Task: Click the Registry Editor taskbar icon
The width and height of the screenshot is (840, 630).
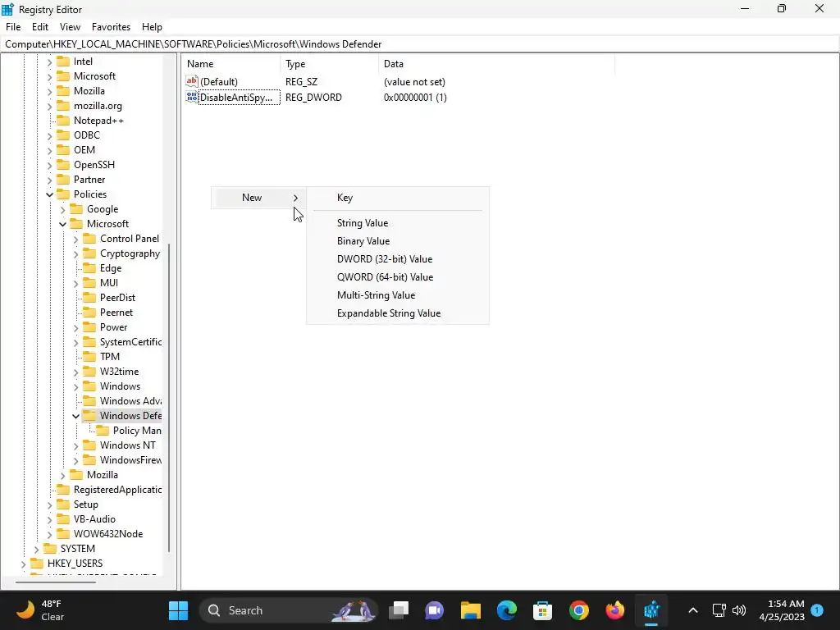Action: [651, 610]
